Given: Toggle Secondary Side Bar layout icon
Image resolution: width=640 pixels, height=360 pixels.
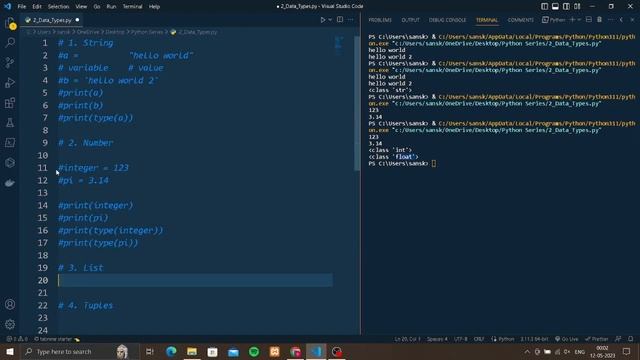Looking at the screenshot, I should point(566,7).
